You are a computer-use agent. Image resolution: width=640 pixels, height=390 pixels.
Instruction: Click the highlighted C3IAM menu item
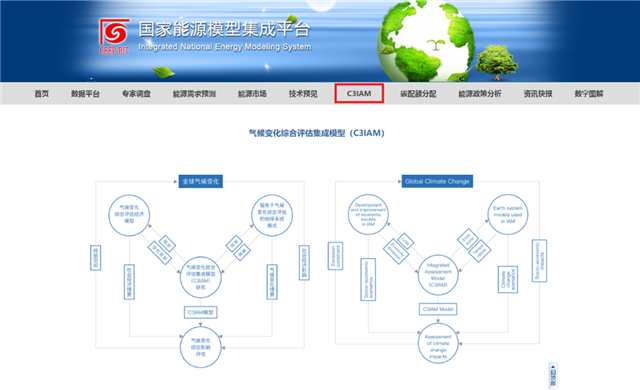pos(359,93)
